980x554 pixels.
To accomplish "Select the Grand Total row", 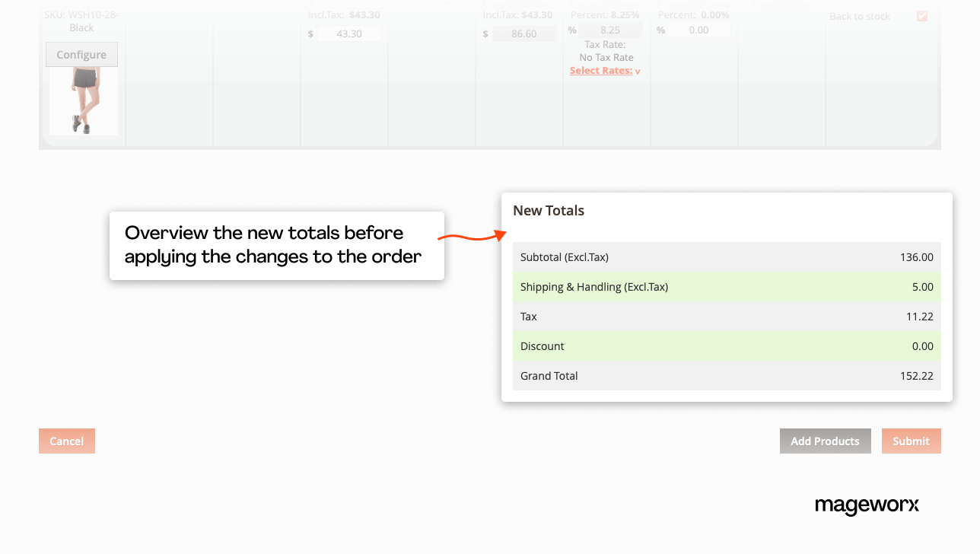I will tap(727, 375).
